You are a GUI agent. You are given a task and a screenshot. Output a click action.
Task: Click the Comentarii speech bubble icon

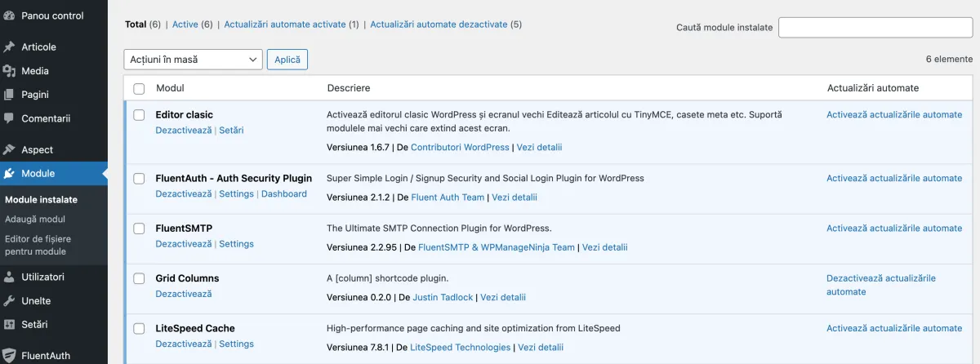pyautogui.click(x=9, y=118)
